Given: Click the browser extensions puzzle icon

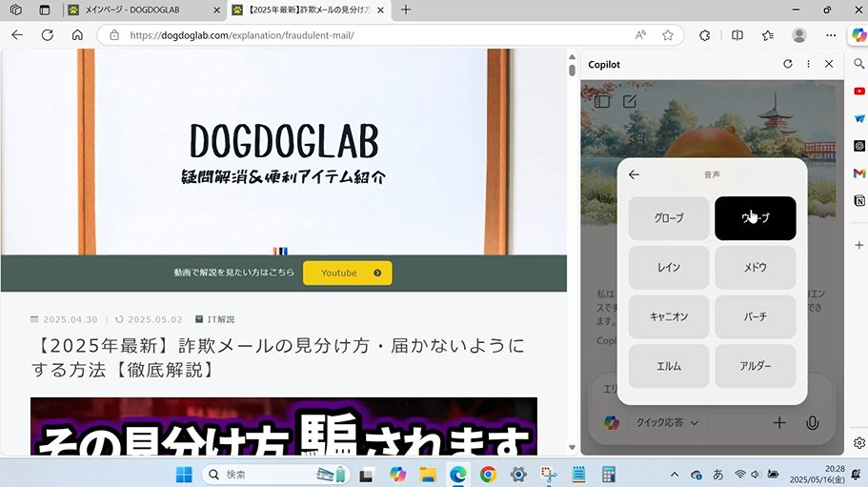Looking at the screenshot, I should point(705,34).
